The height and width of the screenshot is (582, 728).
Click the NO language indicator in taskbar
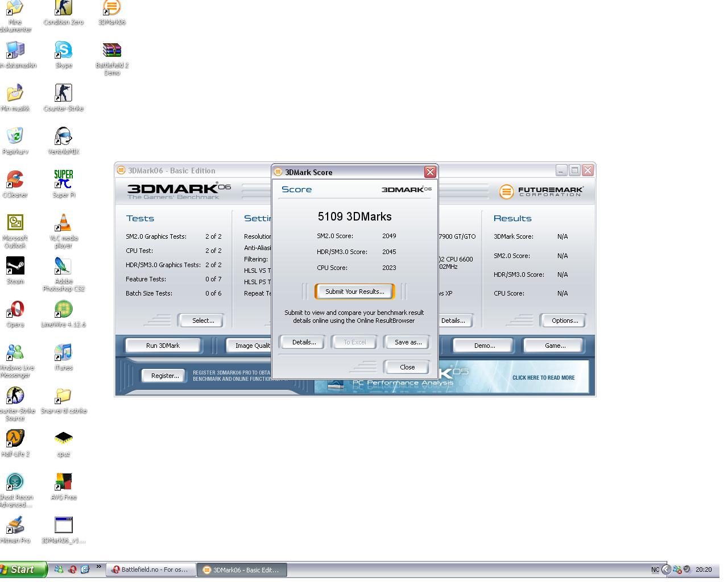[x=655, y=569]
